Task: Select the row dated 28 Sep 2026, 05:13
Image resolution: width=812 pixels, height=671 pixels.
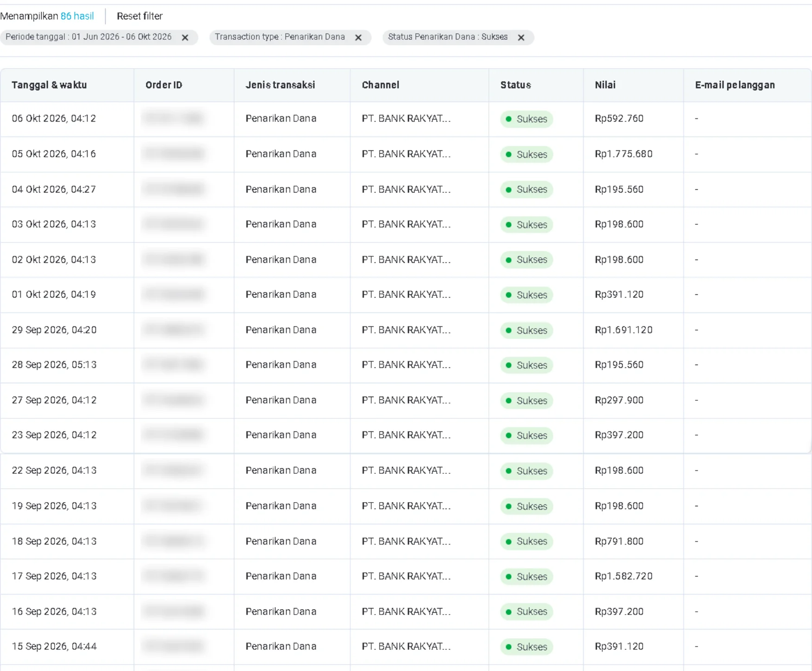Action: click(406, 365)
